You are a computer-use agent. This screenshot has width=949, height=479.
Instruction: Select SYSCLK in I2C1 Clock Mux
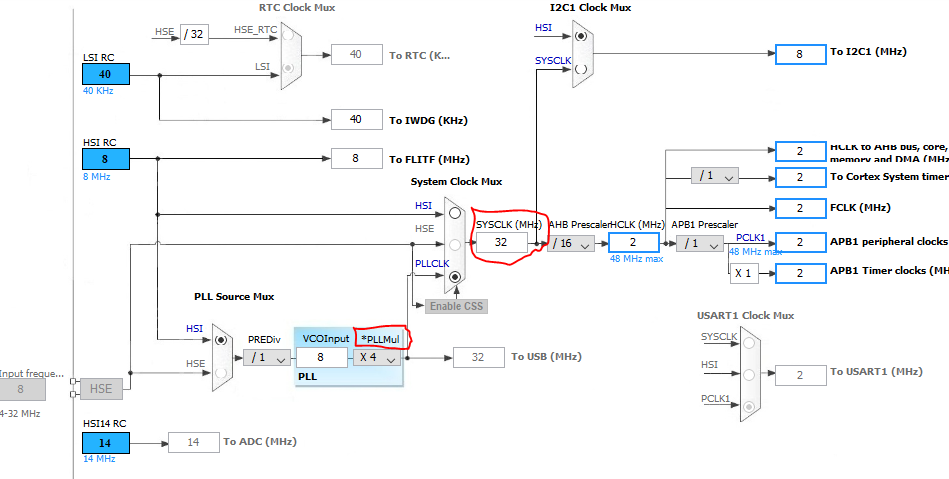[581, 69]
